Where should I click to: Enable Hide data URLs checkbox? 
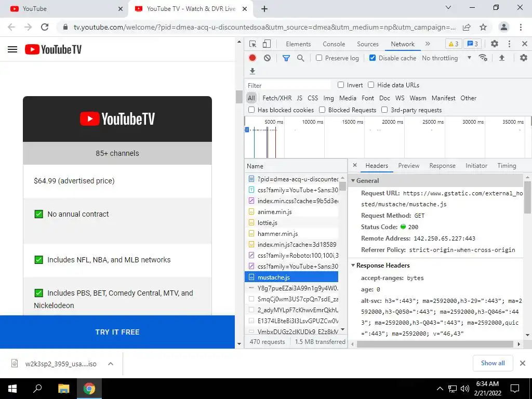371,85
